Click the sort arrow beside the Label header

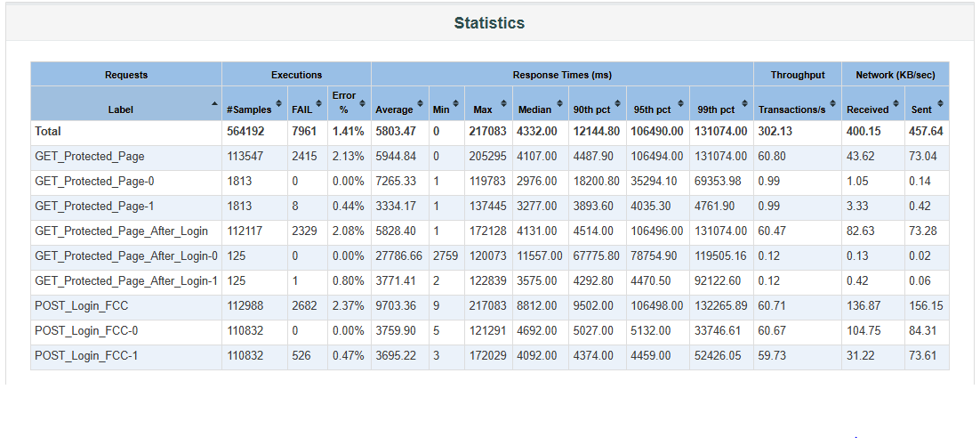click(214, 103)
